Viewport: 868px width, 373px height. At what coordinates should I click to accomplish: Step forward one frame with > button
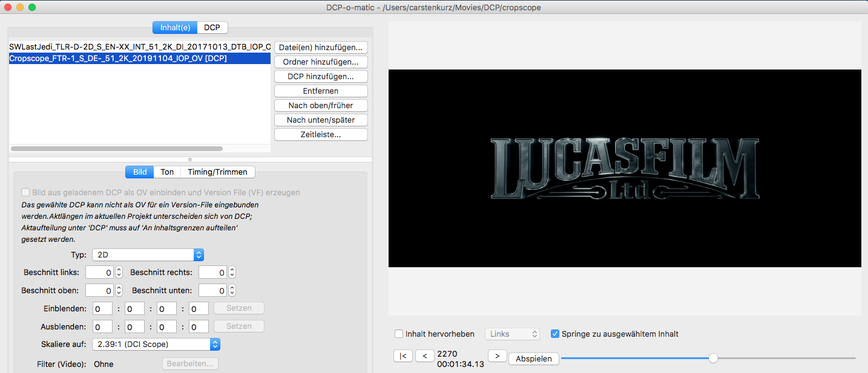[x=497, y=356]
